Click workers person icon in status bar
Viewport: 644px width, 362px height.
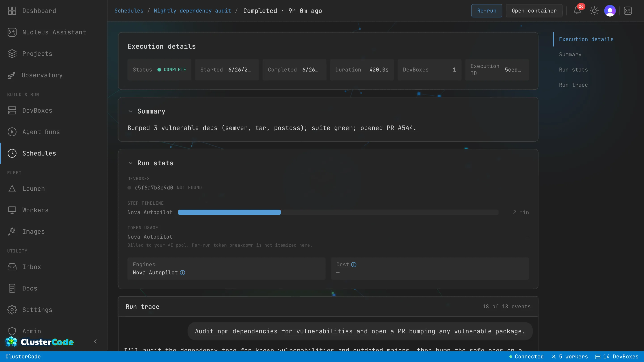pos(554,357)
